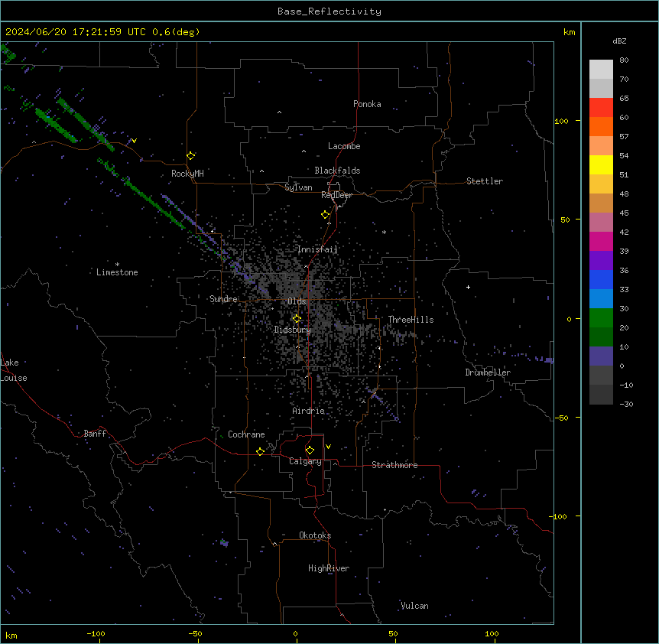Click the Ponoka city label

(x=367, y=104)
